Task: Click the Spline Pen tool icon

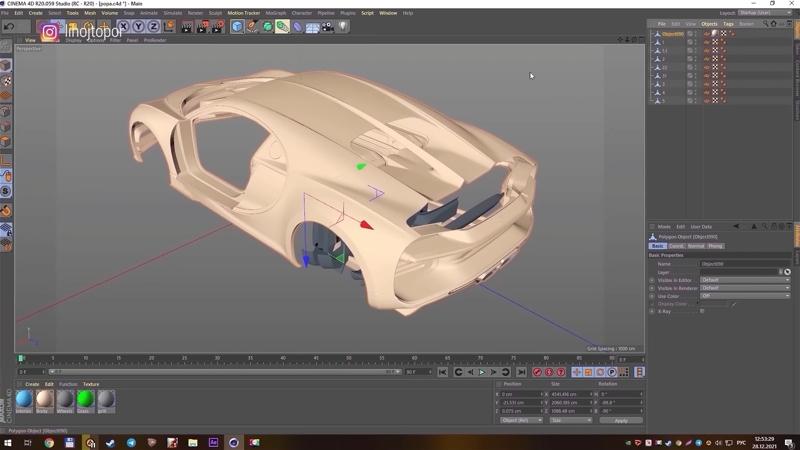Action: click(x=253, y=27)
